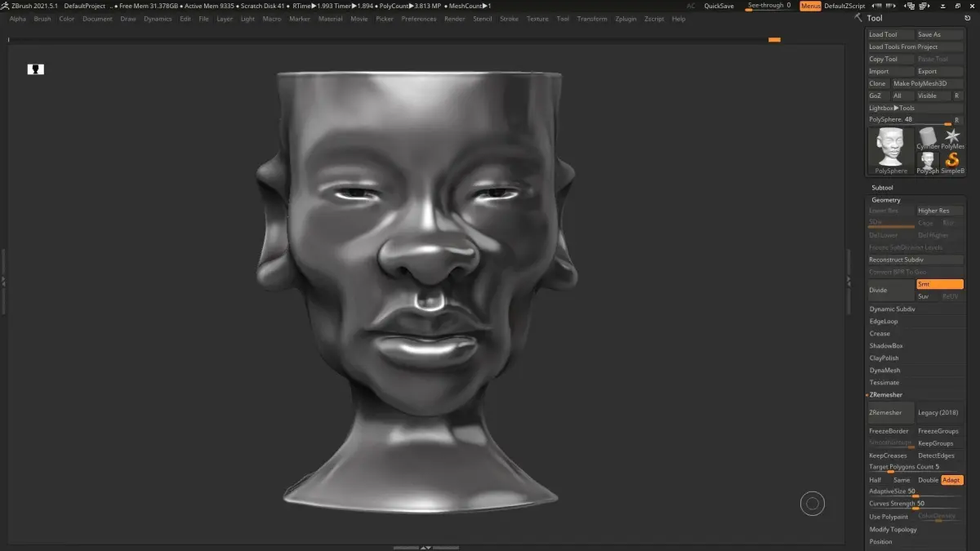Toggle DetectEdges option

(939, 455)
